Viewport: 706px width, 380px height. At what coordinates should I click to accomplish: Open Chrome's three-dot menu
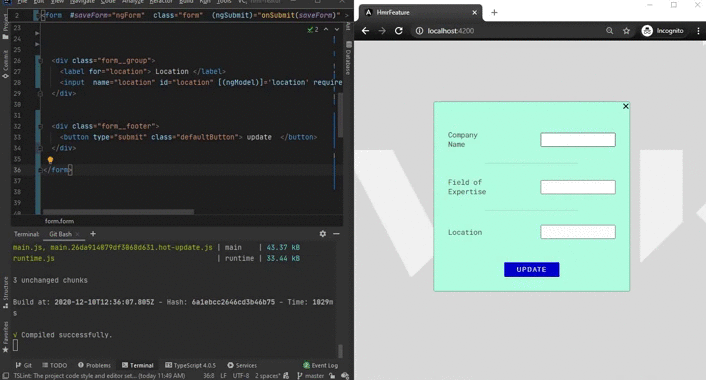[x=698, y=31]
